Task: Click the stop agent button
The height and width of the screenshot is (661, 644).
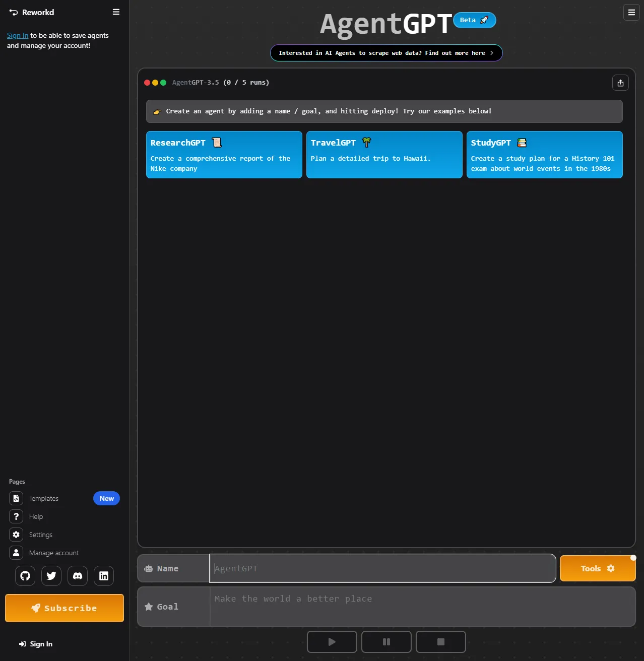Action: point(441,642)
